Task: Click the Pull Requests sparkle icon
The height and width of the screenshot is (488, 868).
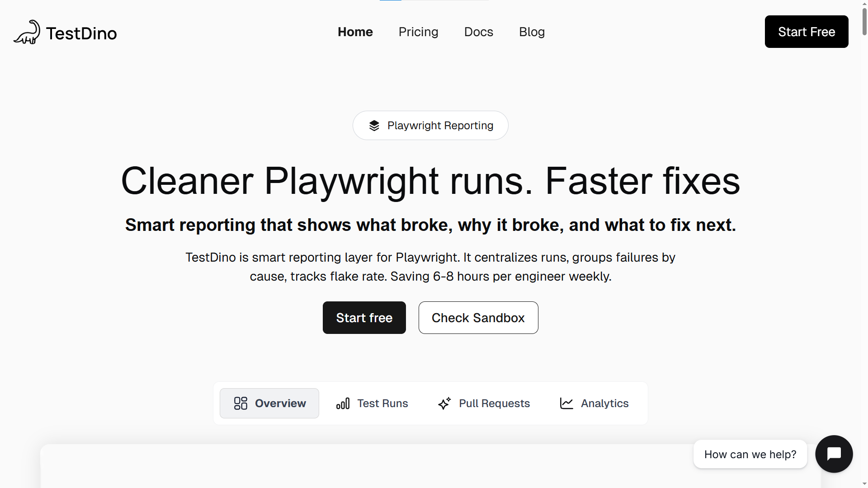Action: 444,403
